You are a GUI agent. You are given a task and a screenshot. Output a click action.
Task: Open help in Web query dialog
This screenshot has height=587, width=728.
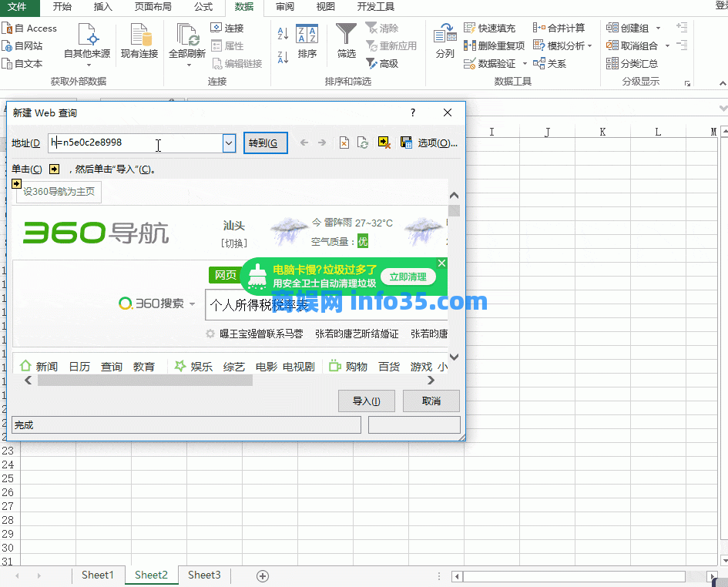click(x=413, y=112)
